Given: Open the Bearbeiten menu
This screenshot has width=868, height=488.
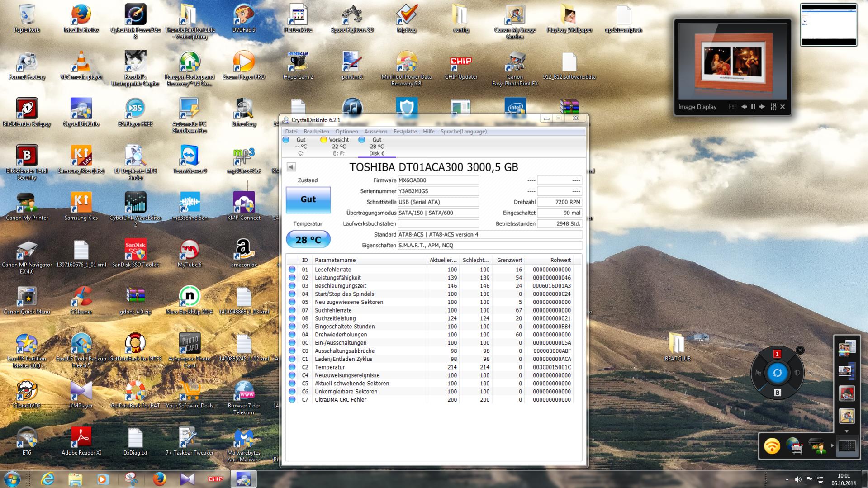Looking at the screenshot, I should (x=316, y=132).
